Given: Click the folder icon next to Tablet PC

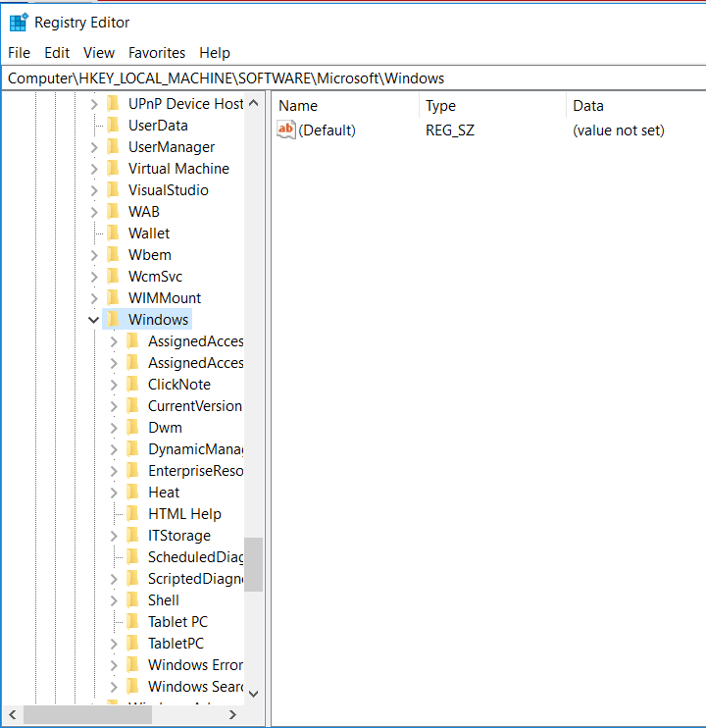Looking at the screenshot, I should tap(133, 622).
